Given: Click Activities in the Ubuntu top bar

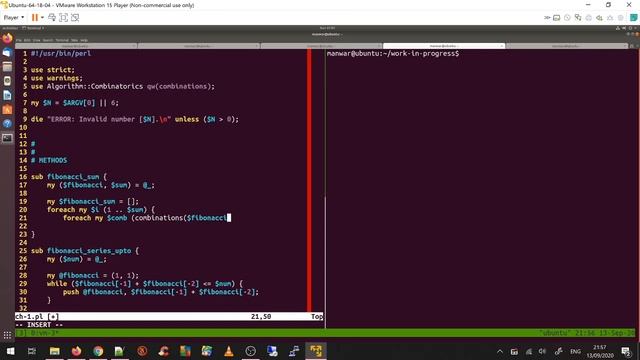Looking at the screenshot, I should pos(10,28).
